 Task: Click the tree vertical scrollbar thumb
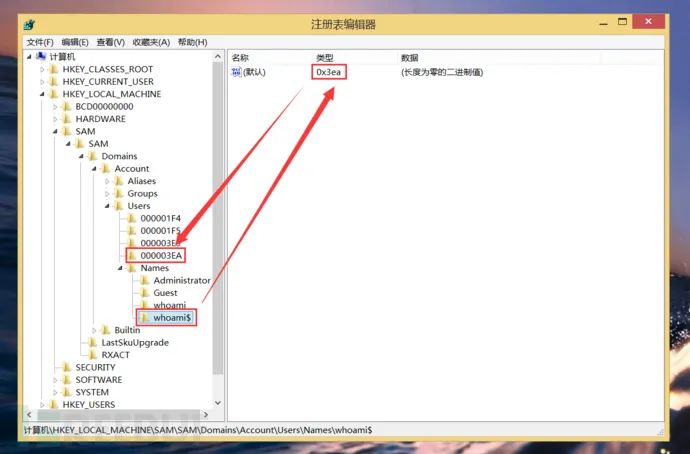coord(218,218)
